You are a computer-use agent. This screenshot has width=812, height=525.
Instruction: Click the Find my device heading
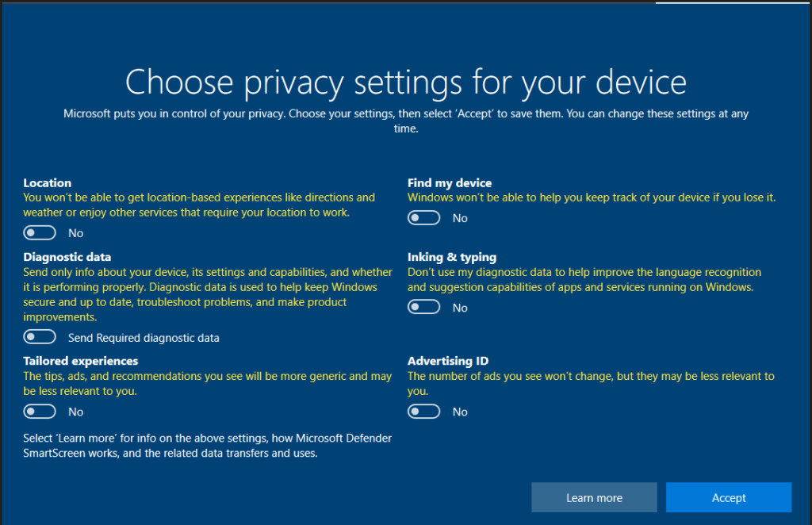(x=450, y=183)
